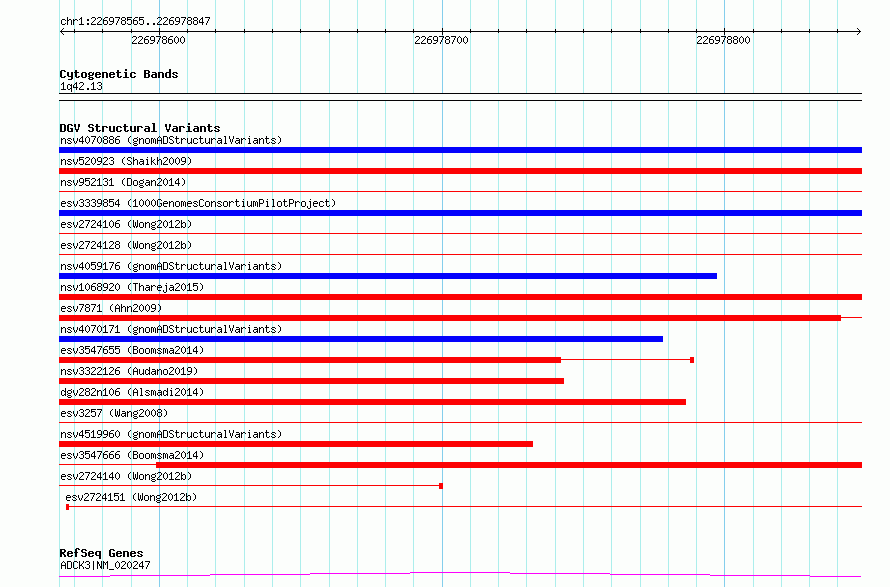Click the red bar under nsv1068920
The image size is (890, 587).
coord(460,297)
